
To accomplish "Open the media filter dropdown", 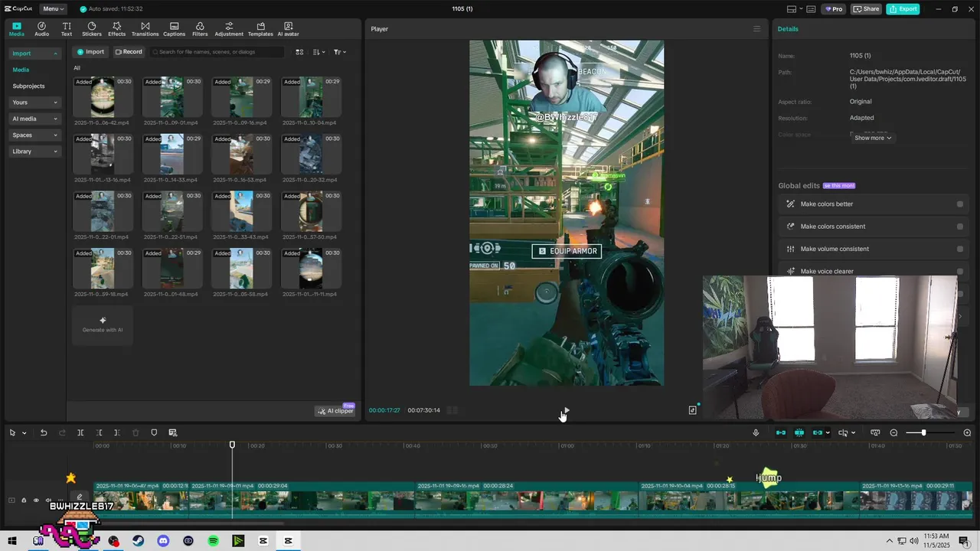I will pyautogui.click(x=340, y=52).
